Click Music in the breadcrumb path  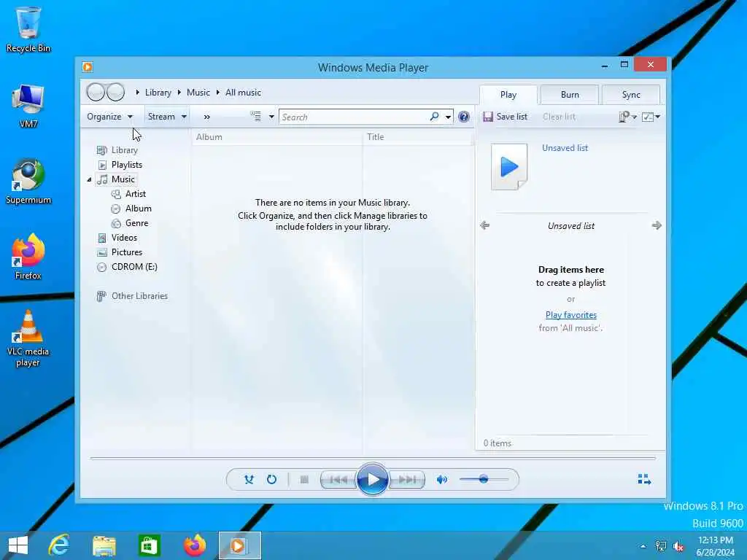(198, 93)
